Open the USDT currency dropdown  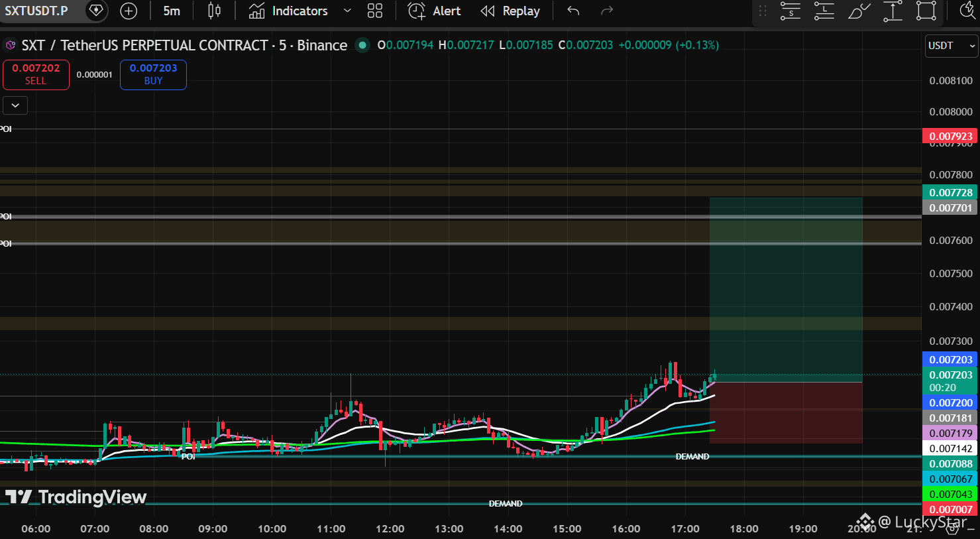pos(952,46)
